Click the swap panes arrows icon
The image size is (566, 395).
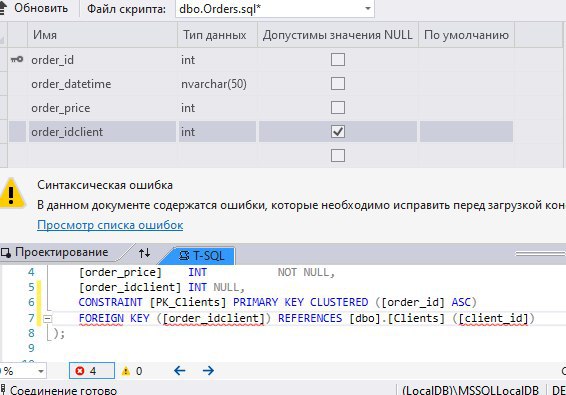coord(144,253)
